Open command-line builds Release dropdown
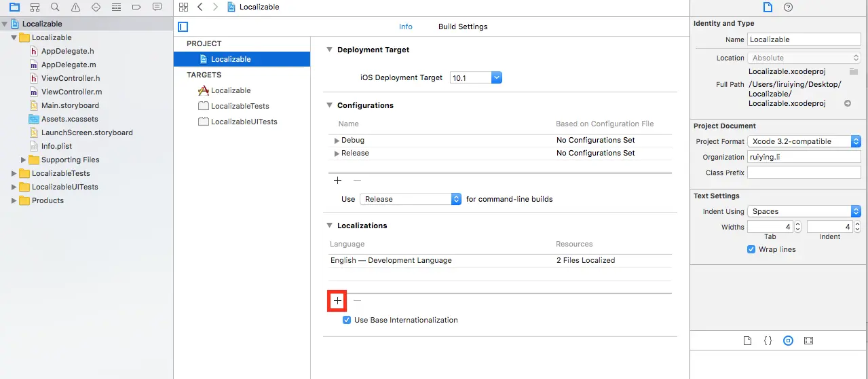Viewport: 868px width, 379px height. [x=411, y=199]
